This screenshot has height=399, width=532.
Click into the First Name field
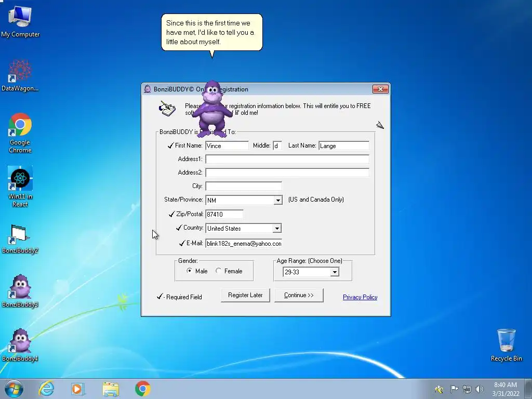pyautogui.click(x=227, y=146)
